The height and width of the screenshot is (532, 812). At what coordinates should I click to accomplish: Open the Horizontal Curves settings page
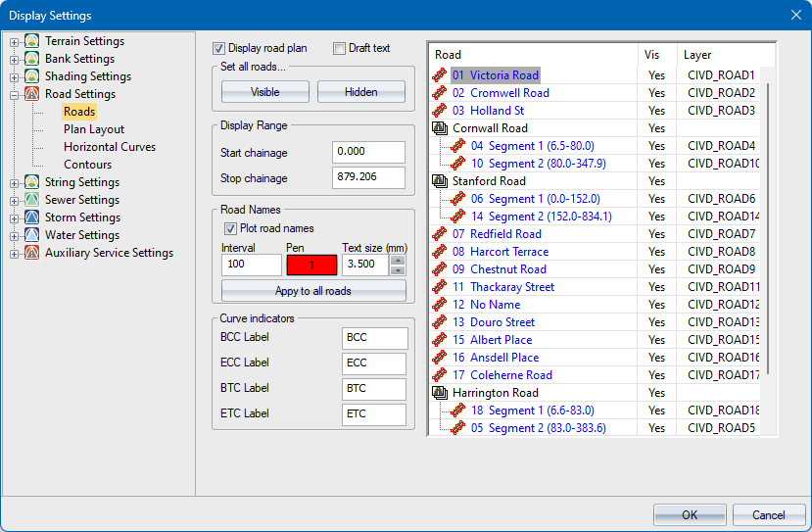(110, 147)
